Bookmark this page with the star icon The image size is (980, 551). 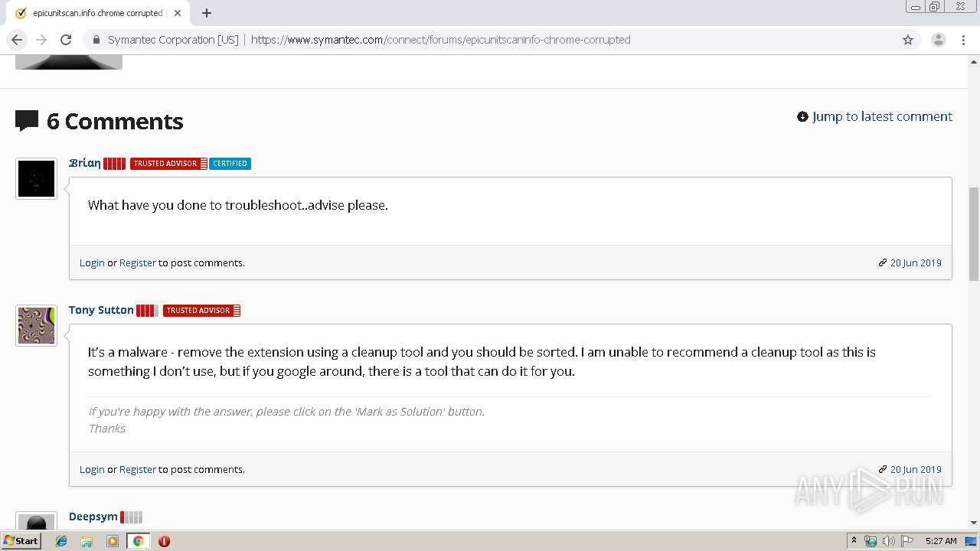tap(908, 40)
